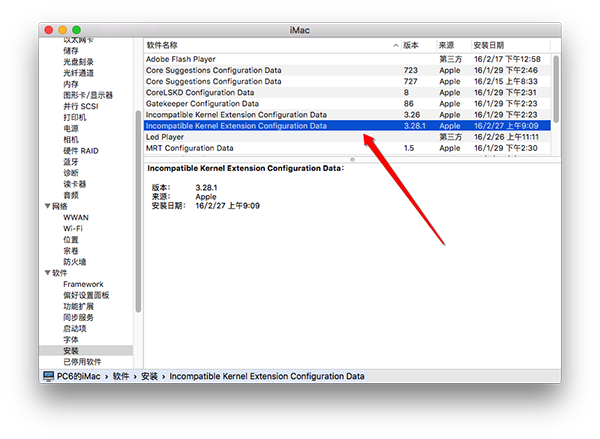600x439 pixels.
Task: Select 光纤通道 in the sidebar
Action: 78,73
